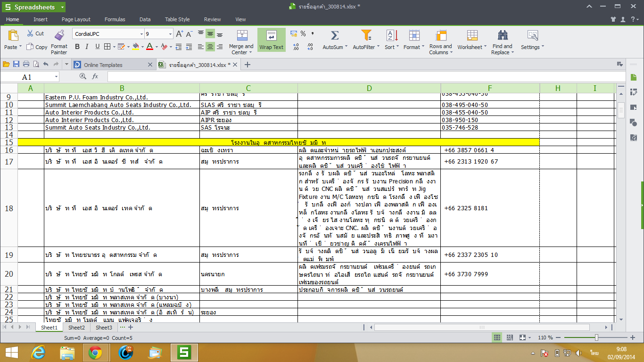The image size is (644, 362).
Task: Click the AutoSum sigma icon
Action: click(335, 35)
